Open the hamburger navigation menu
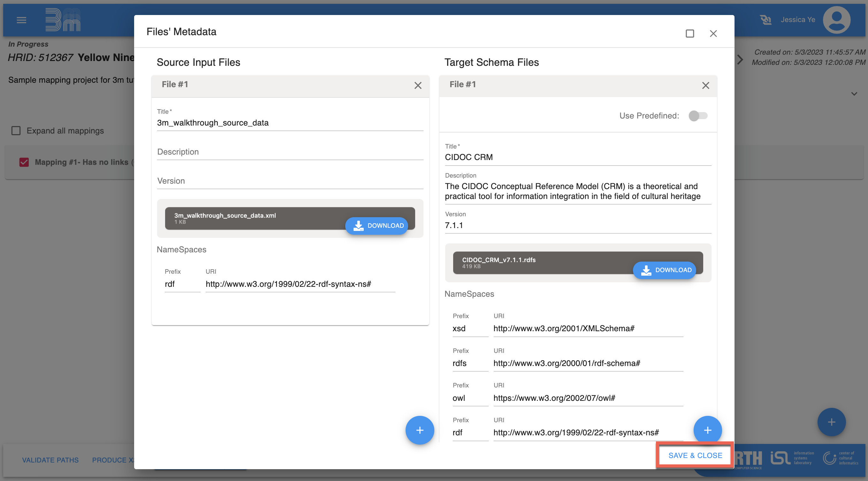The height and width of the screenshot is (481, 868). (x=21, y=20)
